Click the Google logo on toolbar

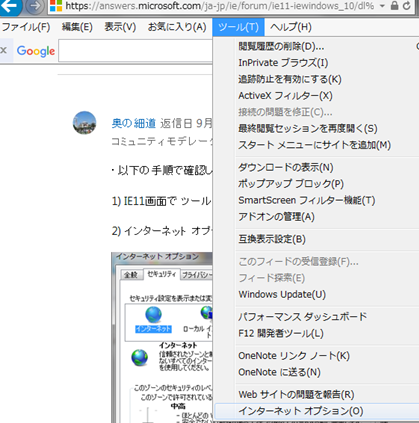(36, 51)
